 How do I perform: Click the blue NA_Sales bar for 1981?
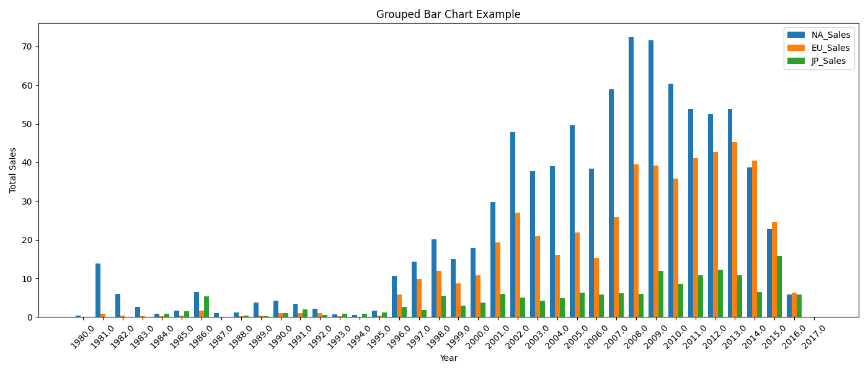98,290
